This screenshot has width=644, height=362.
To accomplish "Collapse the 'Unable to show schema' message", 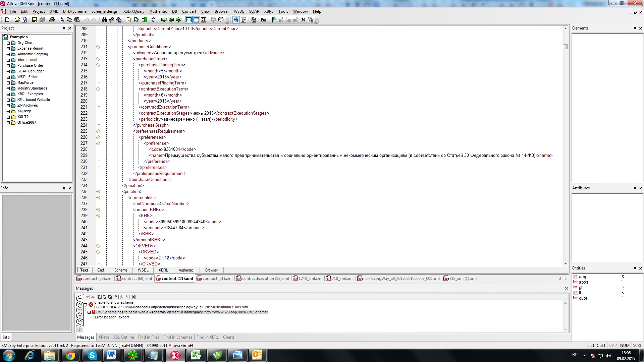I will pyautogui.click(x=86, y=305).
